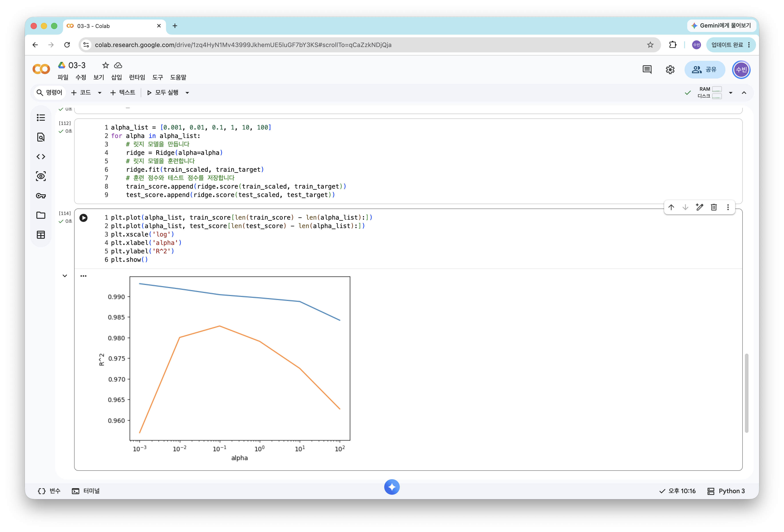Collapse the cell output chevron
Screen dimensions: 784x532
point(65,276)
